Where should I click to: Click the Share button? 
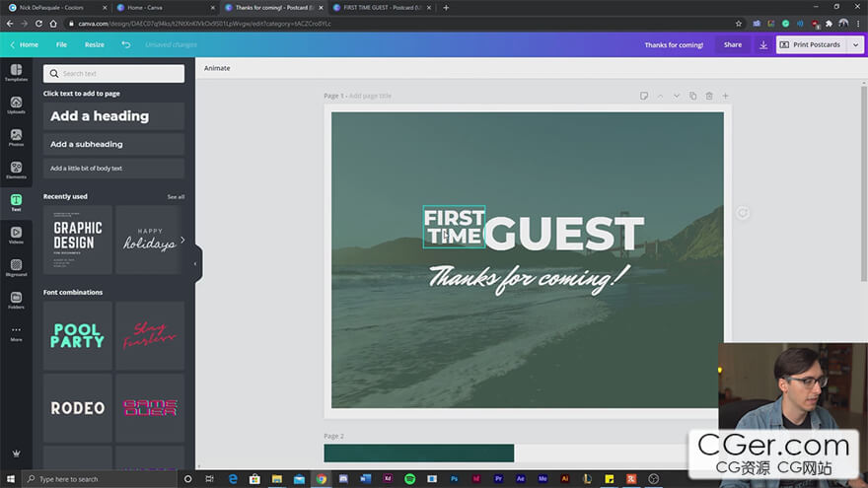732,44
